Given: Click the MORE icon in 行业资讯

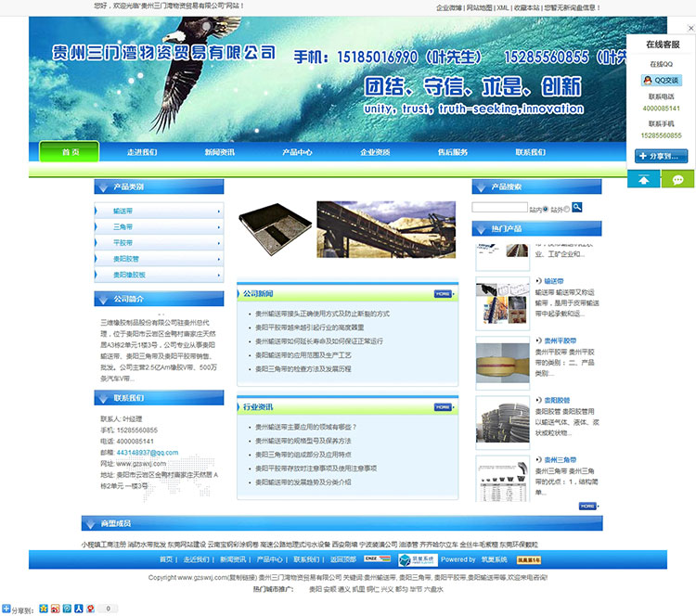Looking at the screenshot, I should coord(444,407).
